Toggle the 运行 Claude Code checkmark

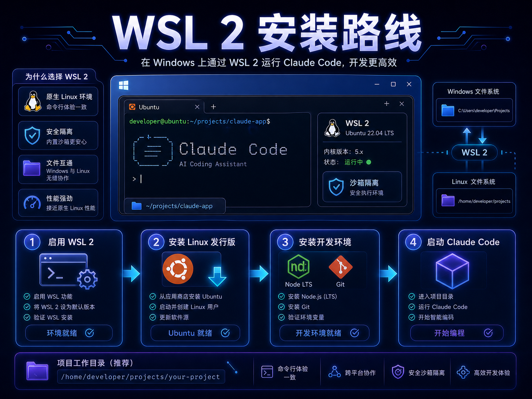pos(412,307)
